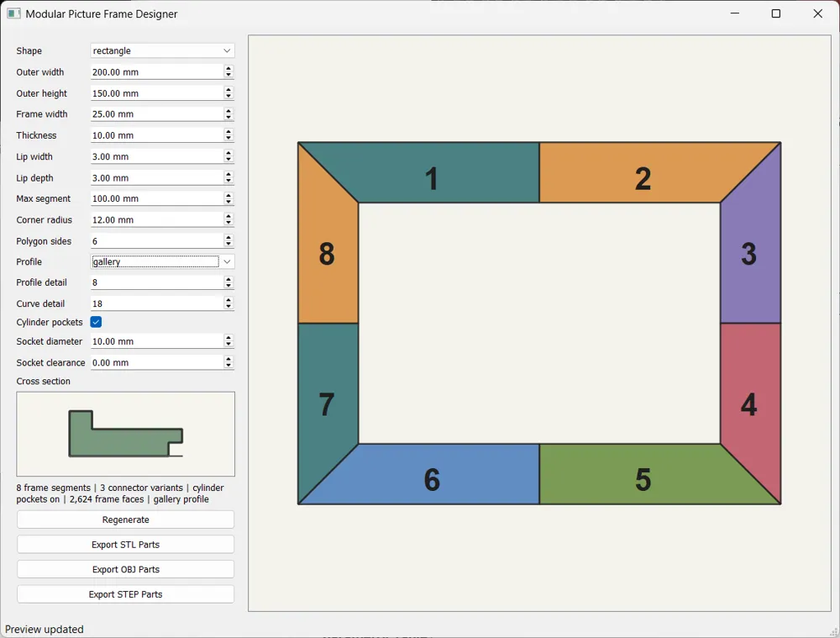Maximize the Modular Picture Frame Designer window
The width and height of the screenshot is (840, 638).
pyautogui.click(x=775, y=13)
